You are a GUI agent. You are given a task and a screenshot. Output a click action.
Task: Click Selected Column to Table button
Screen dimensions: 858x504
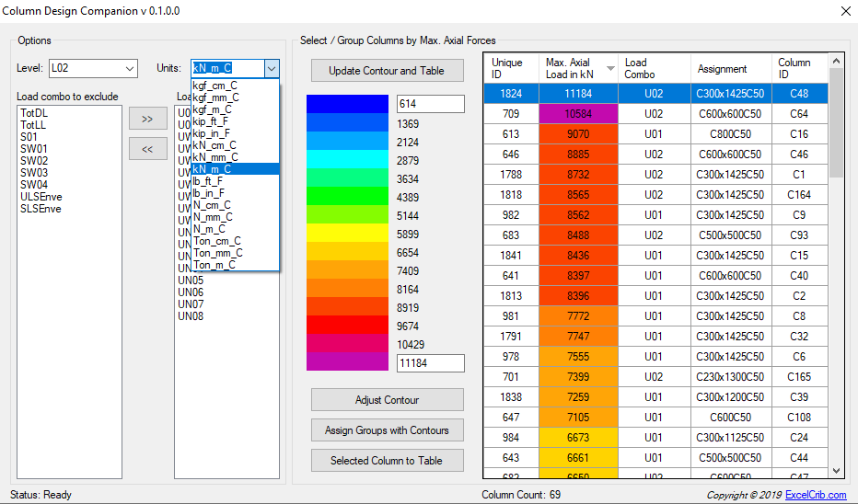pos(387,461)
